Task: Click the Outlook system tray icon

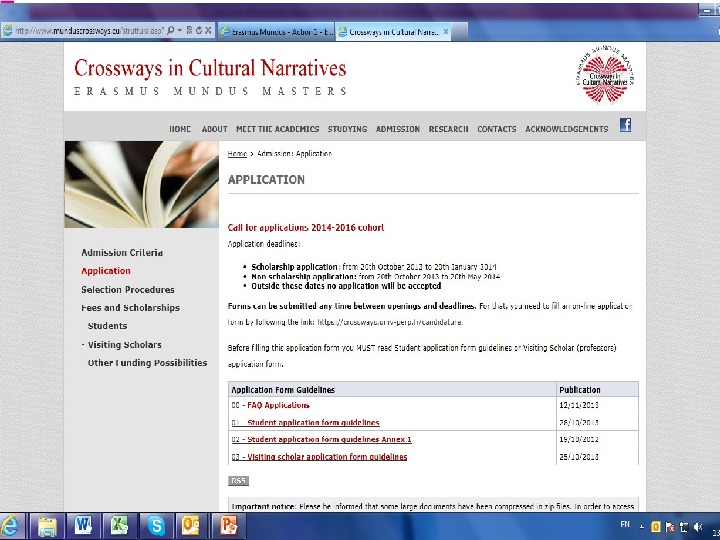Action: [656, 527]
